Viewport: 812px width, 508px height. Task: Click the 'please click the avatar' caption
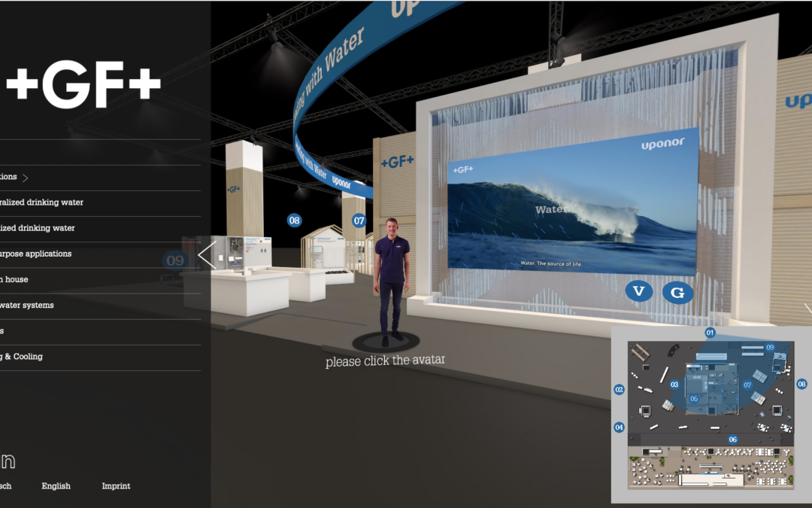tap(385, 360)
